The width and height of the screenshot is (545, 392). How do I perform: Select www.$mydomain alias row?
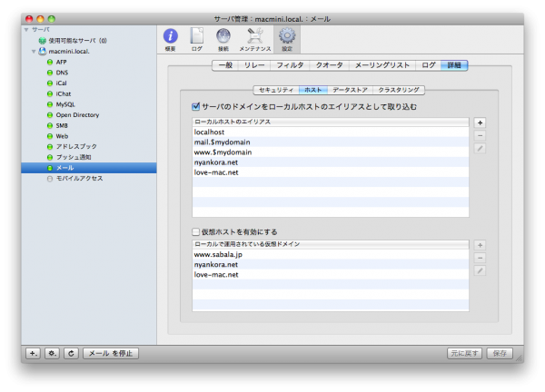331,152
